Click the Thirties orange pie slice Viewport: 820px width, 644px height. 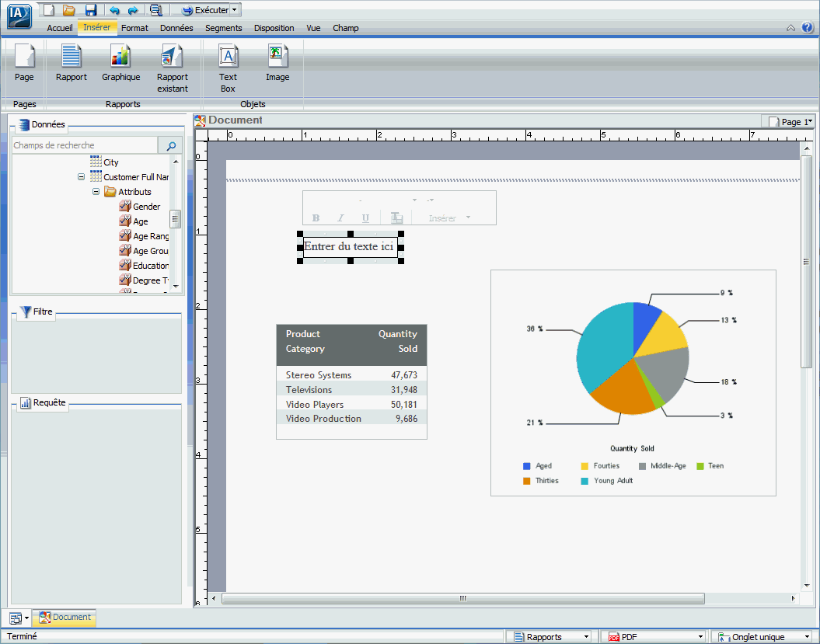[625, 389]
